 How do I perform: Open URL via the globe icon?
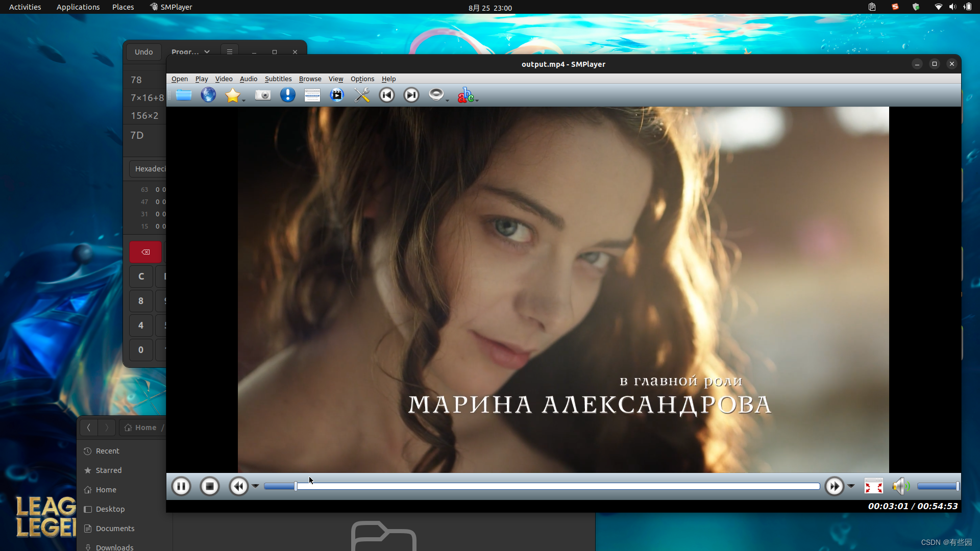point(208,95)
